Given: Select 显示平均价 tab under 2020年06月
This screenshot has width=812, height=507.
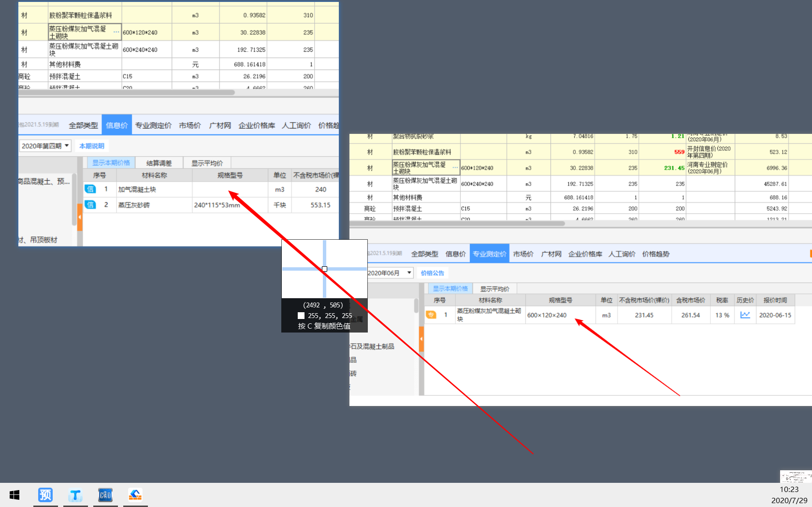Looking at the screenshot, I should pyautogui.click(x=494, y=289).
